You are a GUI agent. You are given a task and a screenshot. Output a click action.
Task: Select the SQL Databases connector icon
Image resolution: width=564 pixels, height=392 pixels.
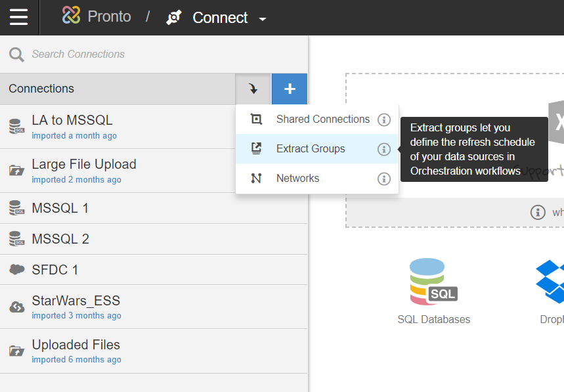(433, 283)
